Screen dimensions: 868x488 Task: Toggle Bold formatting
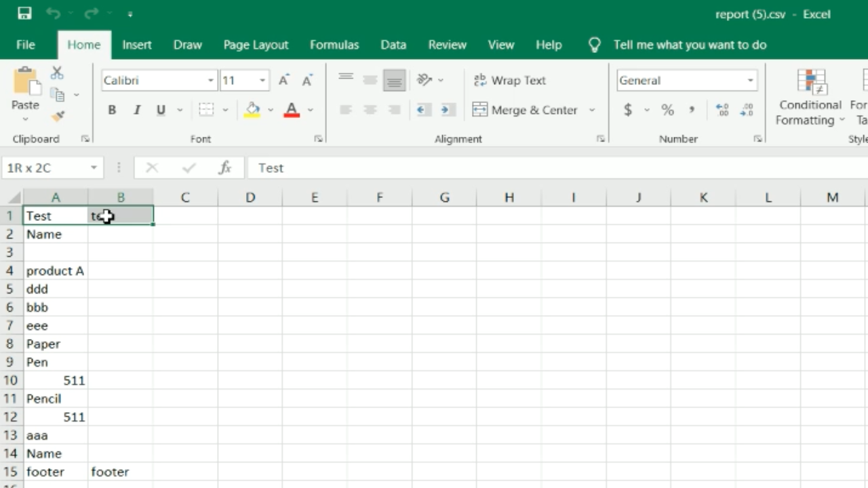tap(112, 110)
